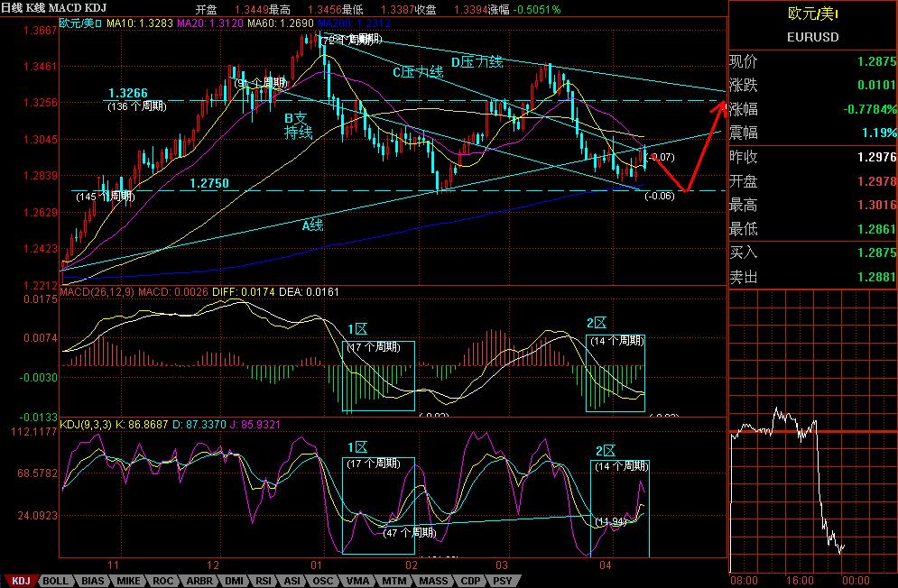The width and height of the screenshot is (898, 588).
Task: Click the 0.0175 MACD axis label
Action: click(40, 299)
